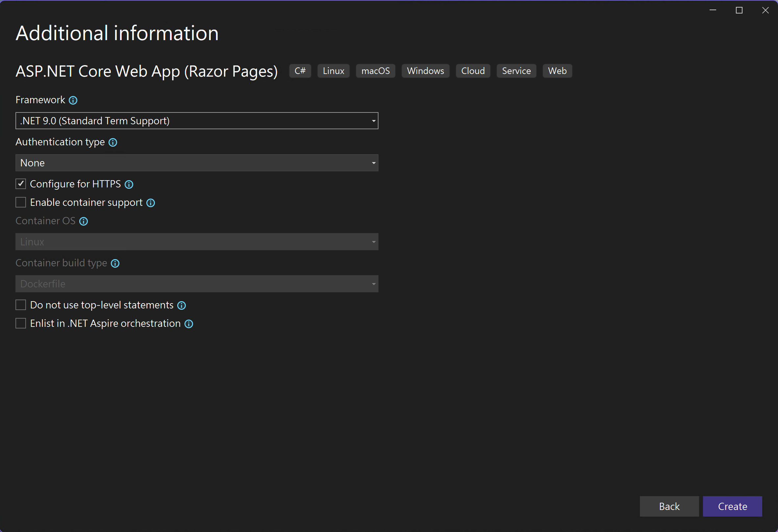Go Back to previous step
The image size is (778, 532).
669,506
